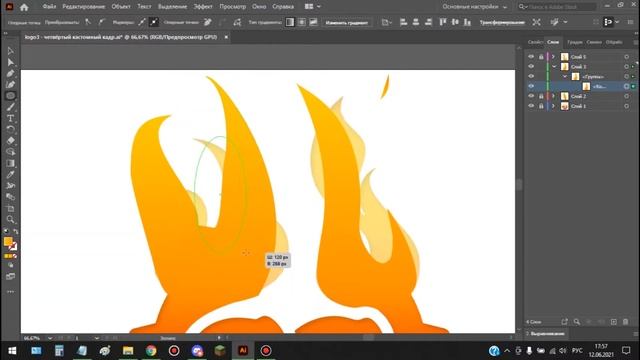Select the Pen tool
The height and width of the screenshot is (360, 640).
coord(11,73)
